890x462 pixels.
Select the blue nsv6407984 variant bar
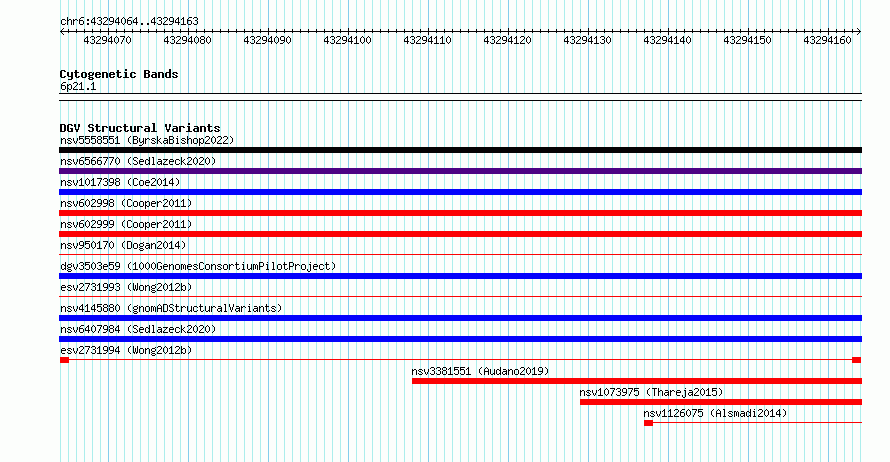(460, 339)
